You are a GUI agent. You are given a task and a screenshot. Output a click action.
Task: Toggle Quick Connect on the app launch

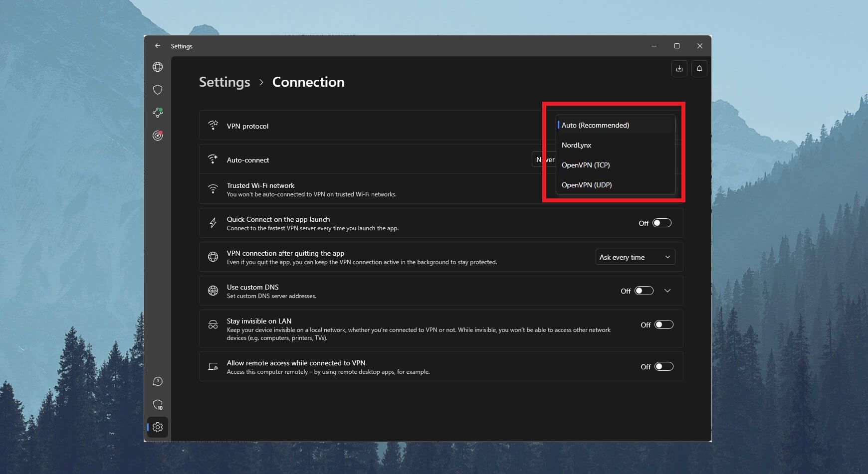[x=662, y=223]
